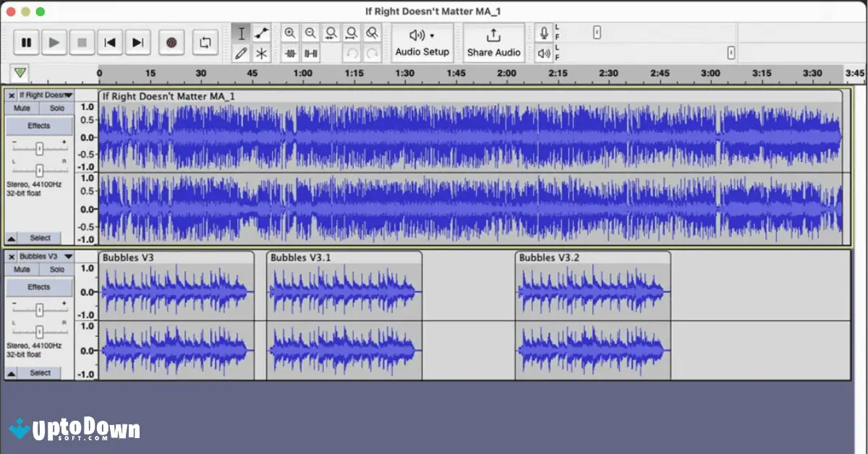Viewport: 868px width, 454px height.
Task: Open the Audio Setup dropdown
Action: tap(422, 42)
